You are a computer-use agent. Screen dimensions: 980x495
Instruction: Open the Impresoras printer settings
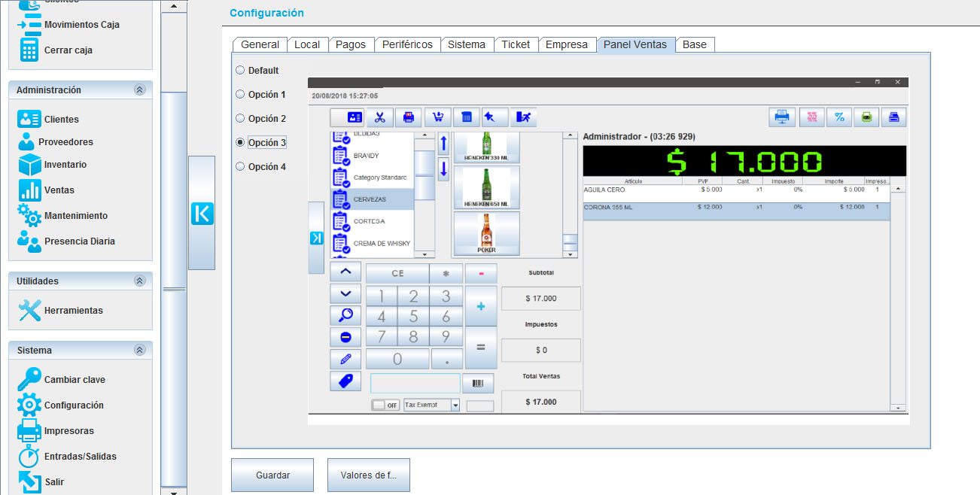click(68, 431)
